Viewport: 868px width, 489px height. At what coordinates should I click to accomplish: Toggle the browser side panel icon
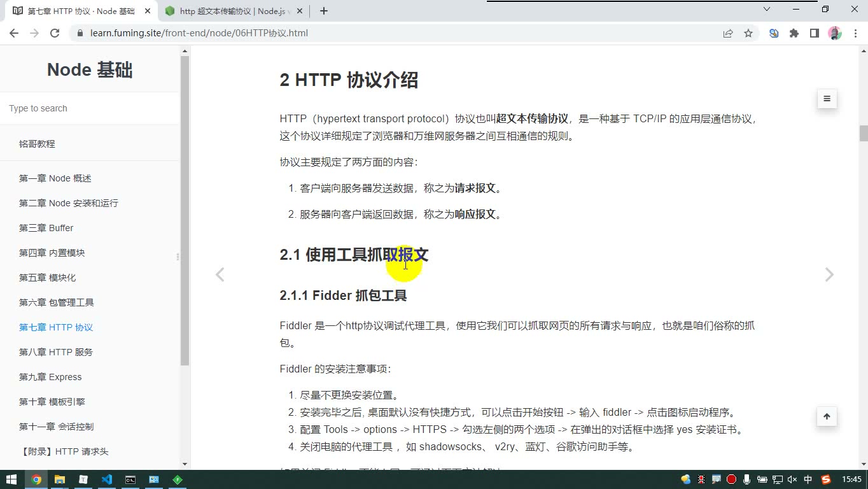tap(815, 33)
